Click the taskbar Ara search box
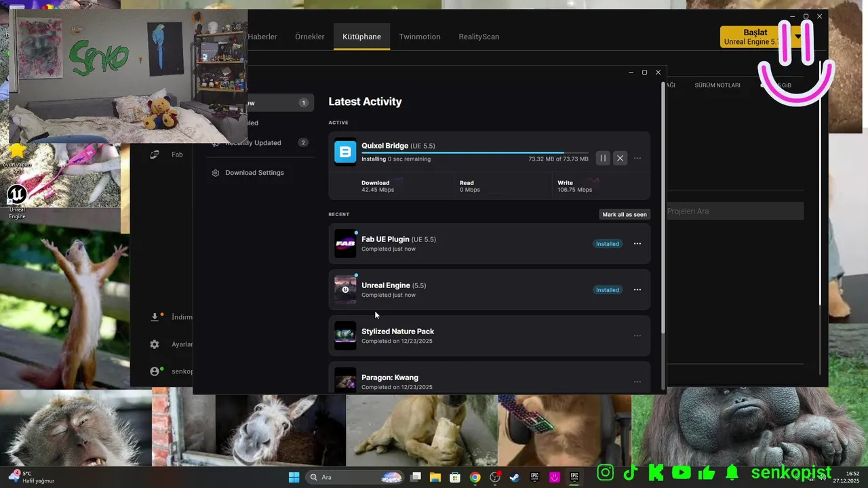Screen dimensions: 868x488 click(355, 477)
